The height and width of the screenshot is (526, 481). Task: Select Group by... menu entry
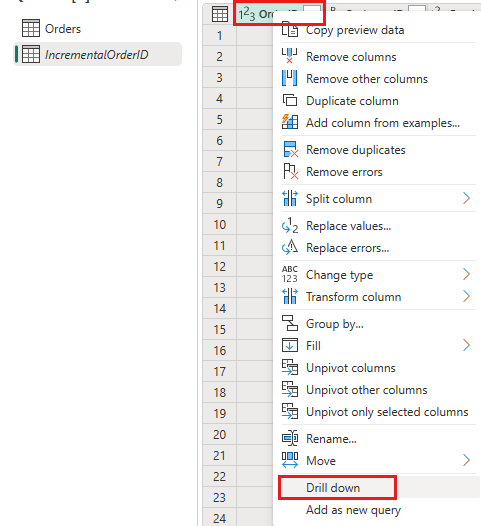tap(378, 323)
